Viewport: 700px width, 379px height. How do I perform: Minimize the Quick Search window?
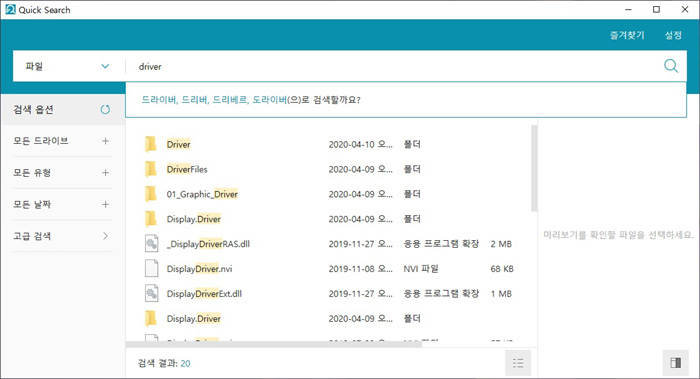tap(629, 9)
